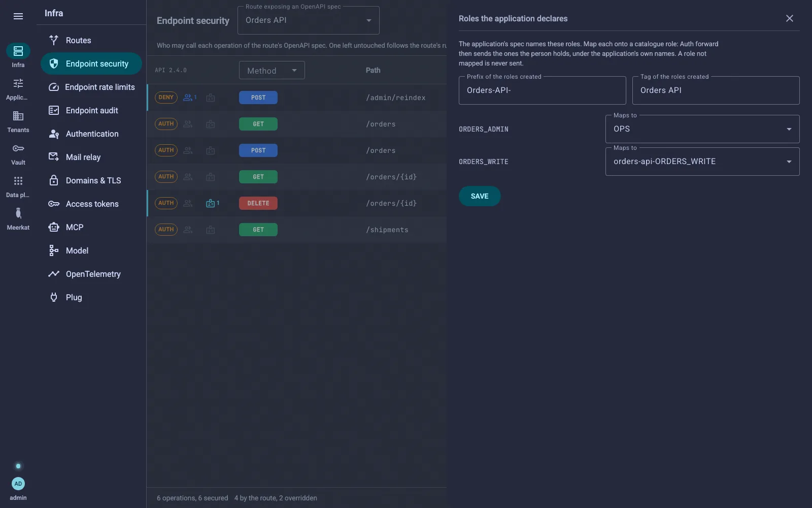Go to the Routes page

(91, 40)
